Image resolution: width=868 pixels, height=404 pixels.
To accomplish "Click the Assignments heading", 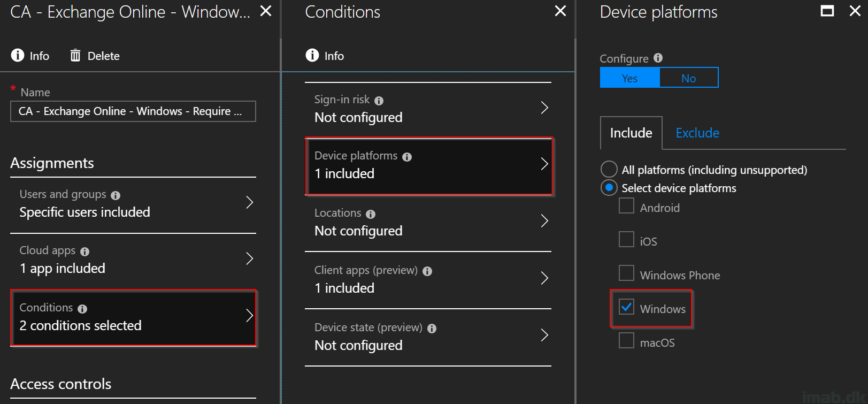I will 52,163.
